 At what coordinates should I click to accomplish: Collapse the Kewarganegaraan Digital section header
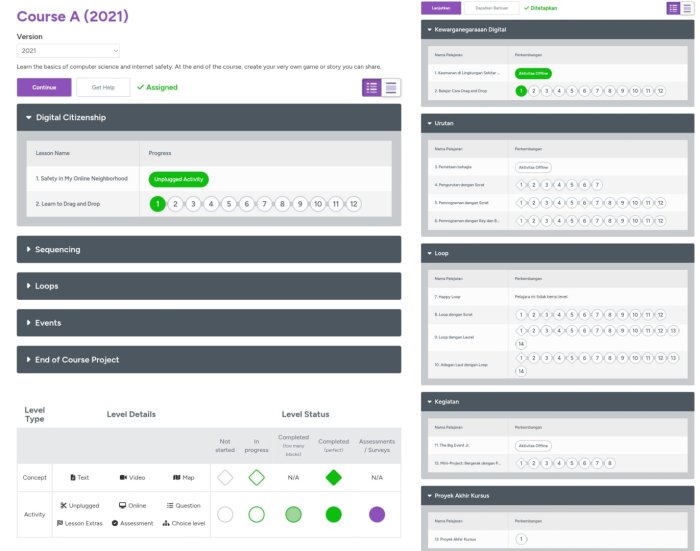[558, 30]
